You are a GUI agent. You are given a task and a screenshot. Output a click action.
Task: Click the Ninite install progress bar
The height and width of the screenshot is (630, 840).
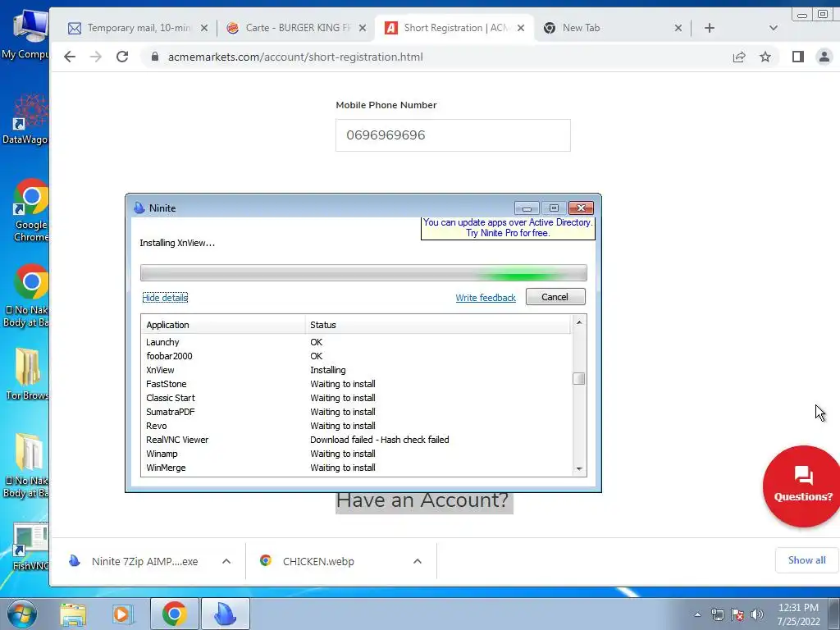(x=363, y=272)
